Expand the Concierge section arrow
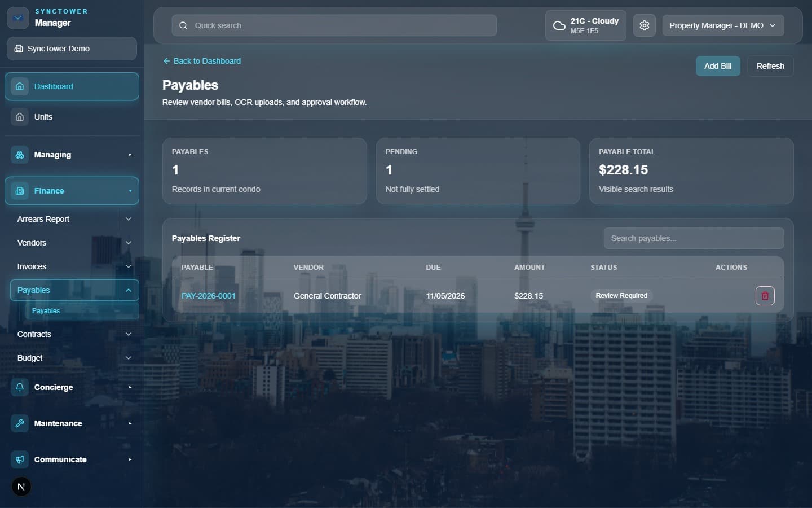The image size is (812, 508). pos(130,387)
